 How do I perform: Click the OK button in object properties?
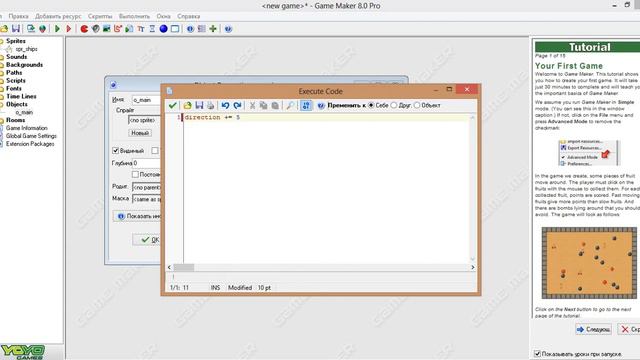pos(147,240)
